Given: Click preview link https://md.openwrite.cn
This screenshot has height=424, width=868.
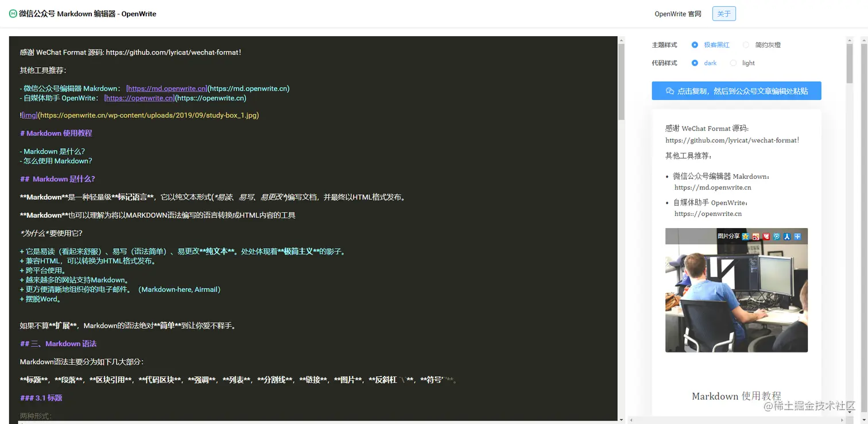Looking at the screenshot, I should coord(712,187).
